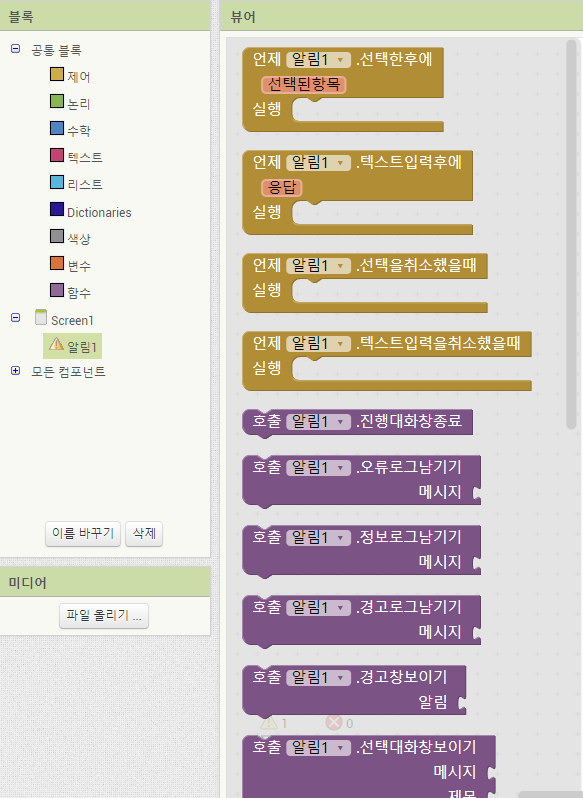
Task: Open 알림1 dropdown in 오류로그남기기 block
Action: point(318,468)
